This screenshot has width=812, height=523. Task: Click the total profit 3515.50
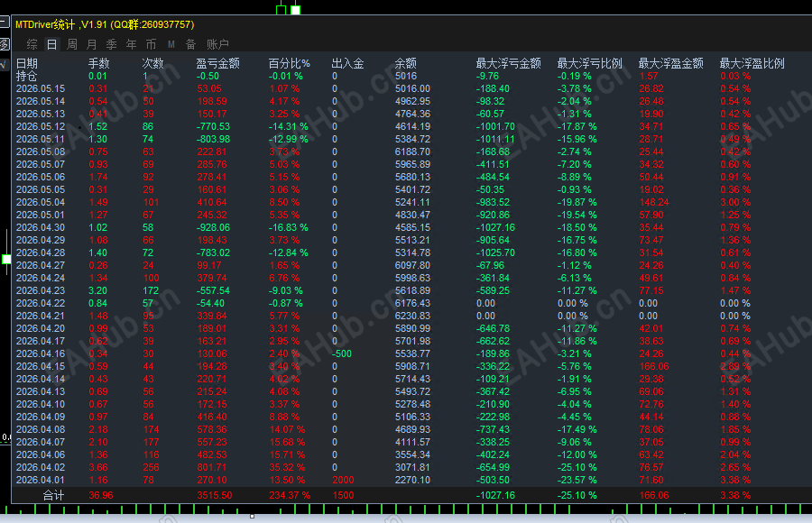tap(215, 495)
